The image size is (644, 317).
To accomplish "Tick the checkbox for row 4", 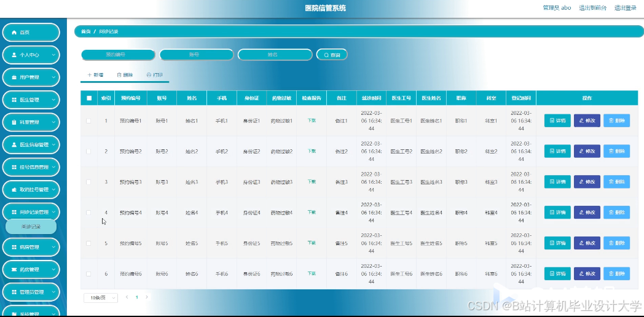I will [88, 213].
